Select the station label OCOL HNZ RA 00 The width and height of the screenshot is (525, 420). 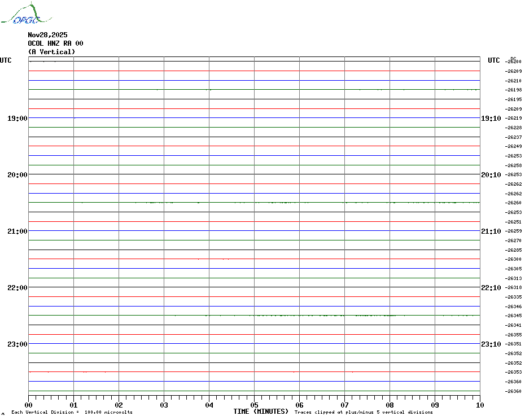point(55,43)
